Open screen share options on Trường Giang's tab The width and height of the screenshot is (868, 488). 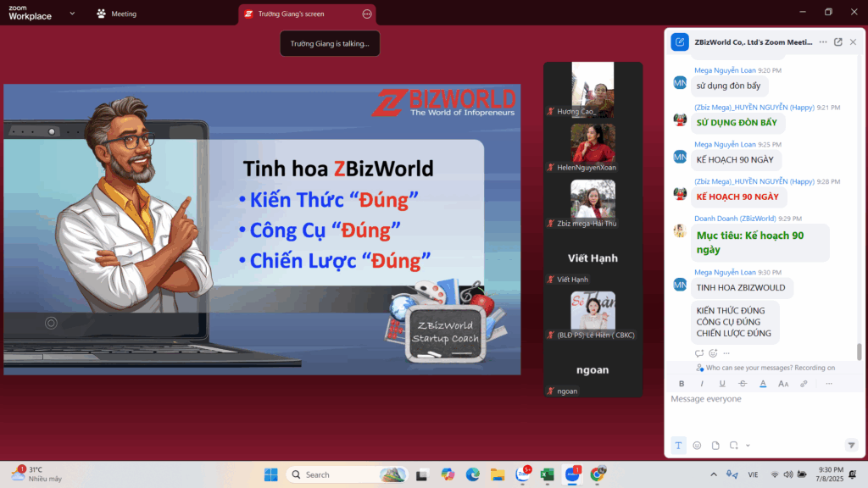(x=367, y=14)
